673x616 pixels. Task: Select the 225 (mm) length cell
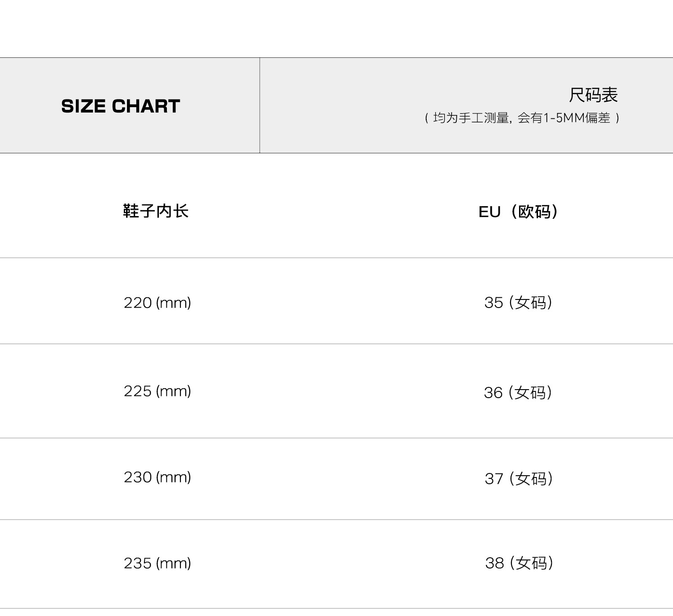coord(157,391)
